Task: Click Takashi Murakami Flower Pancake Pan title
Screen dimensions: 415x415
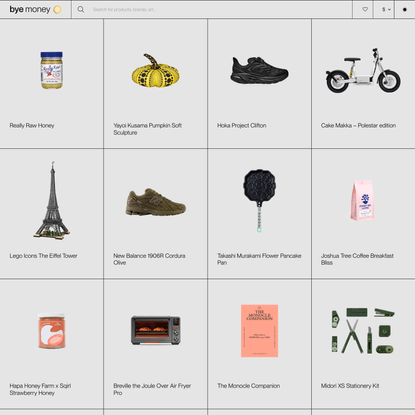Action: point(259,259)
